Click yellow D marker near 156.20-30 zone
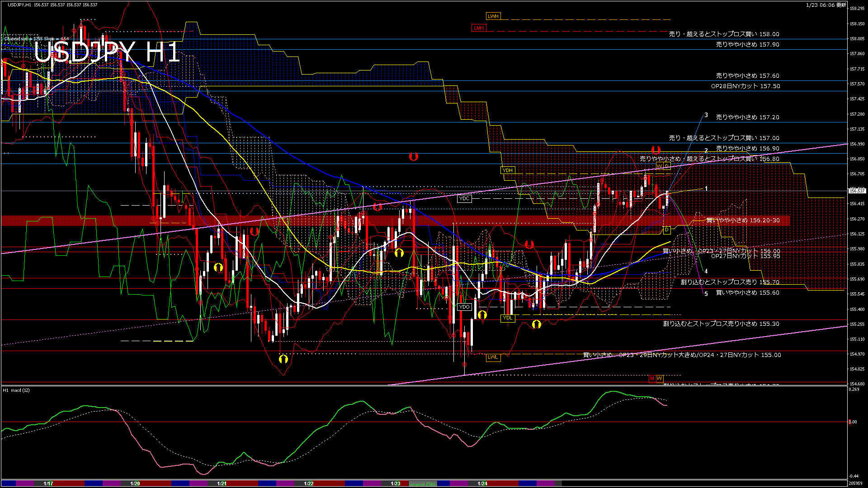 click(x=666, y=230)
